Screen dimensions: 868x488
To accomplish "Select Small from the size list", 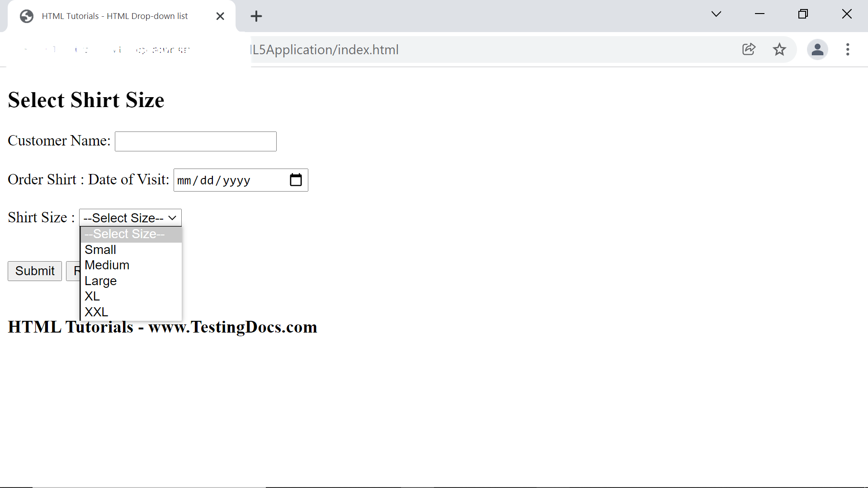I will point(131,250).
